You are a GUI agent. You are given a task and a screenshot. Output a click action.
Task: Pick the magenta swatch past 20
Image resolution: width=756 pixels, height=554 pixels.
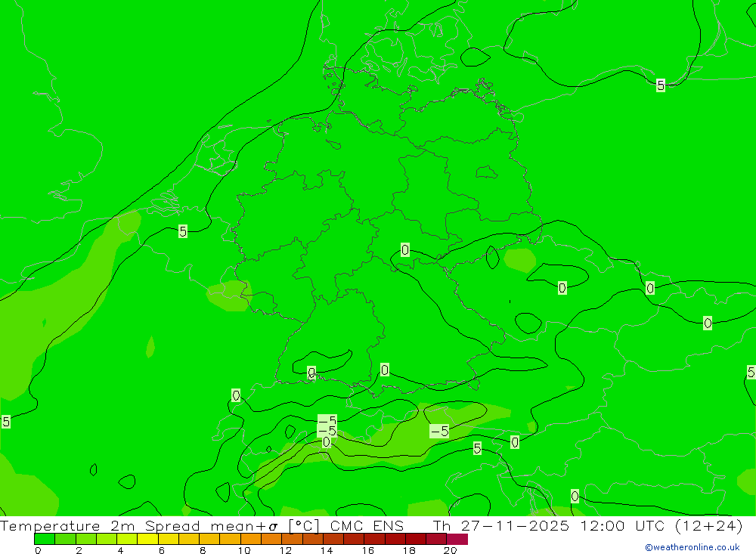[457, 539]
